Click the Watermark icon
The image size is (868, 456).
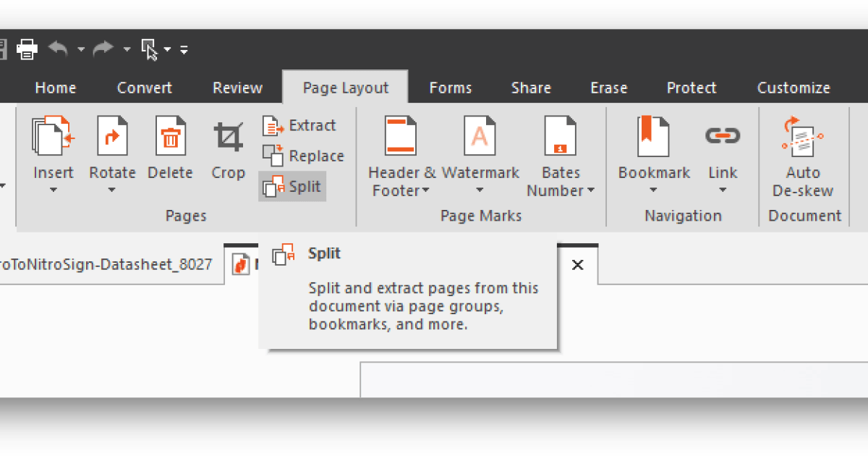tap(480, 135)
